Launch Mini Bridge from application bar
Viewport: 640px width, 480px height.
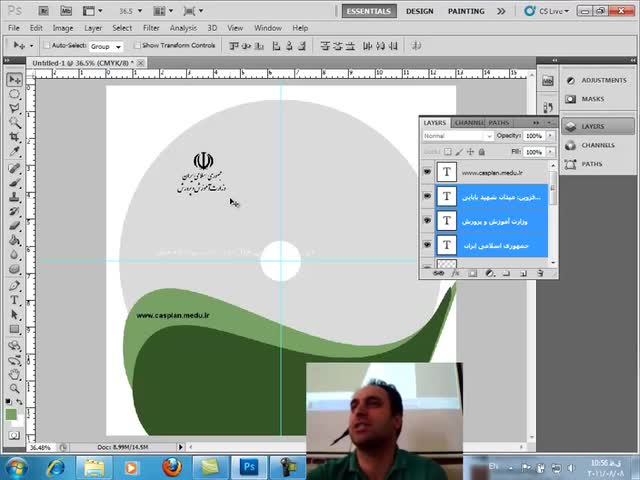[x=66, y=11]
